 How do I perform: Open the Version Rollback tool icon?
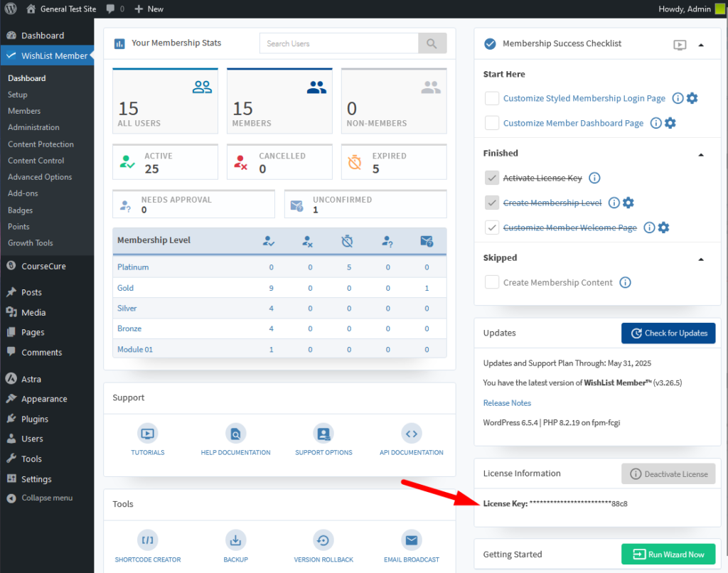[x=323, y=540]
